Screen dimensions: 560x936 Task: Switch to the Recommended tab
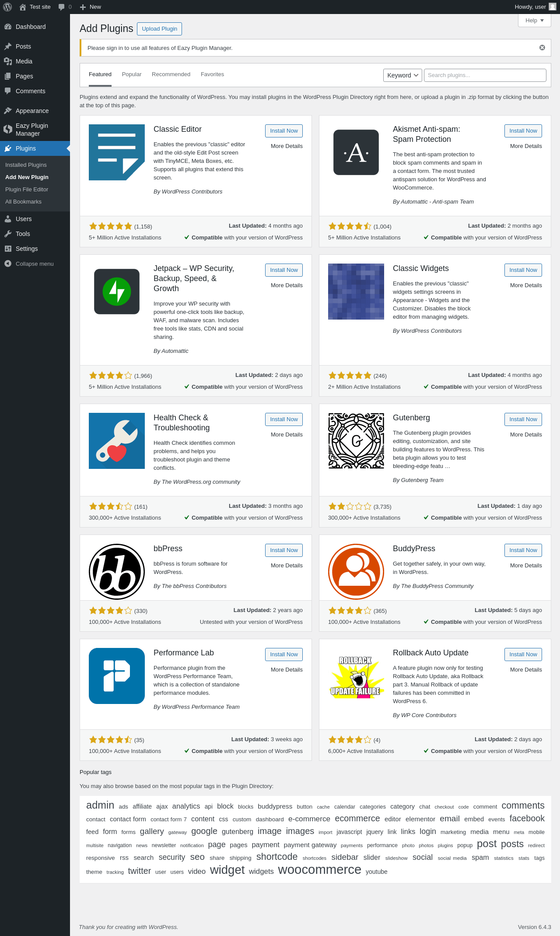coord(171,74)
